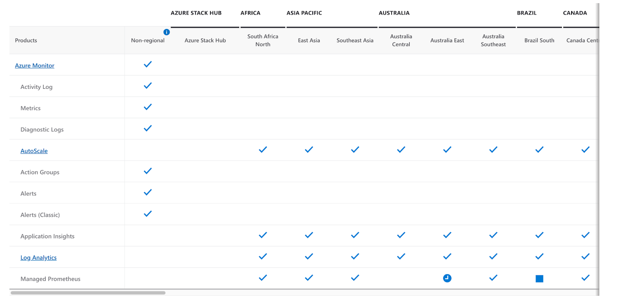Click the Alerts (Classic) Non-regional checkmark
Image resolution: width=644 pixels, height=303 pixels.
point(148,213)
